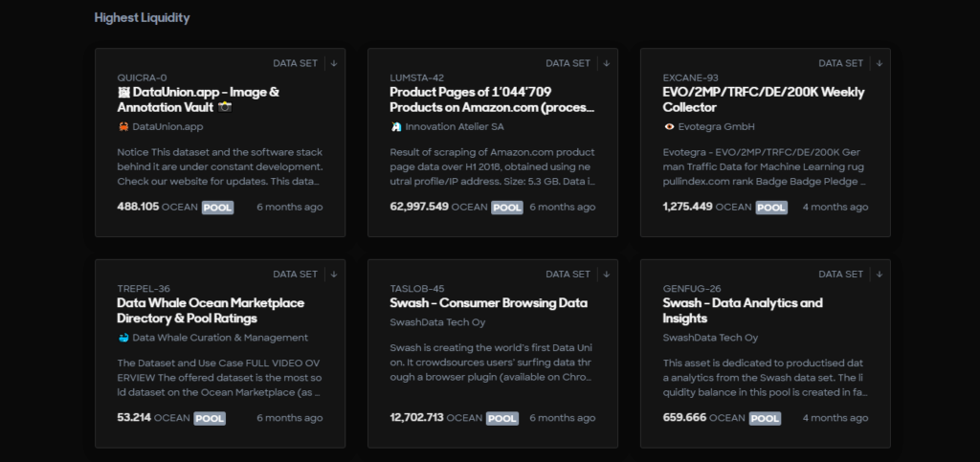This screenshot has width=980, height=462.
Task: Click the 659.666 OCEAN price value
Action: coord(704,418)
